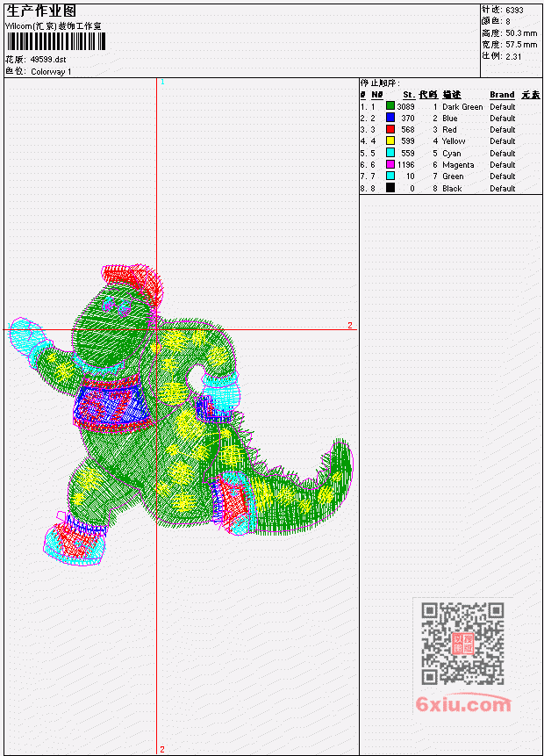544x756 pixels.
Task: Click the 'Black' description text
Action: (x=452, y=189)
